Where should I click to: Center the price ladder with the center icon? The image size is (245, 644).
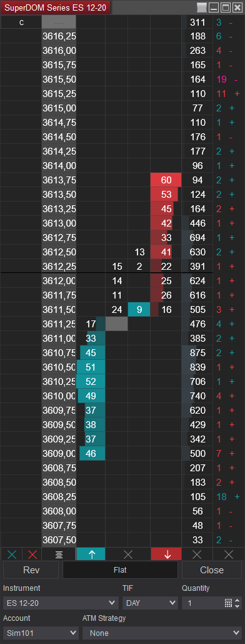click(x=59, y=555)
